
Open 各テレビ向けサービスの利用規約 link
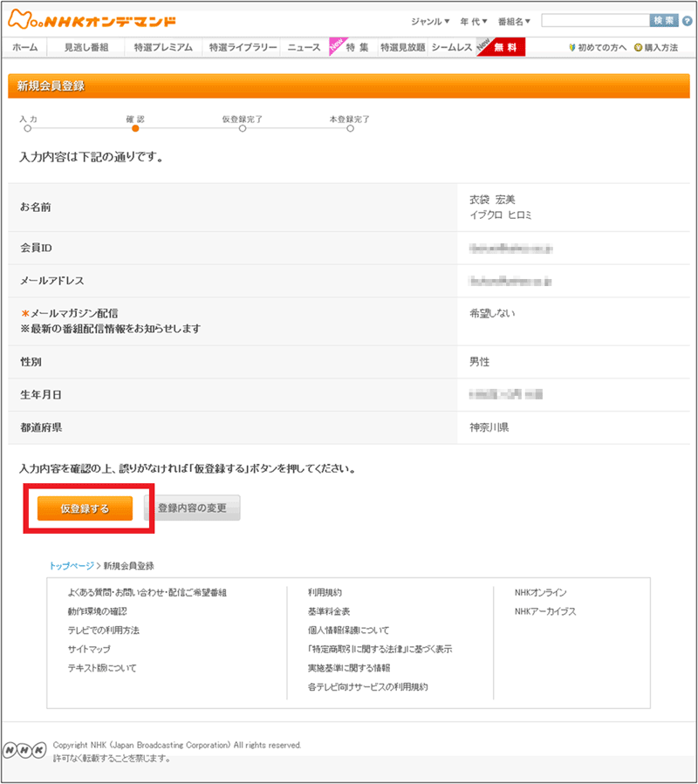(368, 687)
